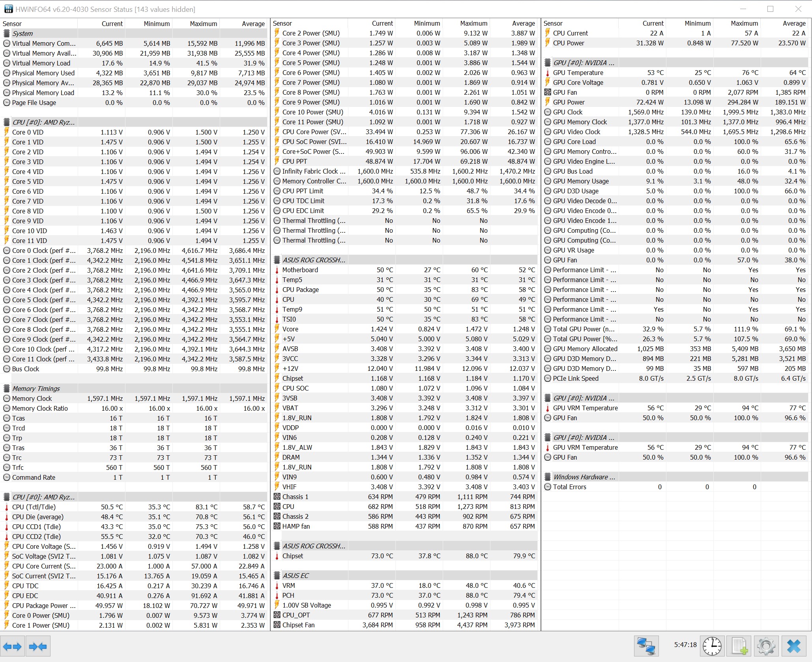The width and height of the screenshot is (812, 662).
Task: Close sensors with the blue X icon
Action: pos(793,646)
